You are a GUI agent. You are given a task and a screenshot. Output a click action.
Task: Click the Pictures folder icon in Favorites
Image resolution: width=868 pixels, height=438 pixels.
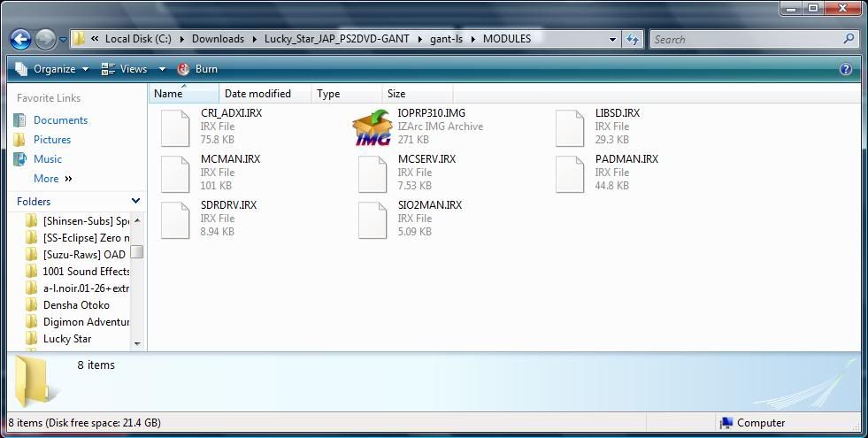[20, 140]
